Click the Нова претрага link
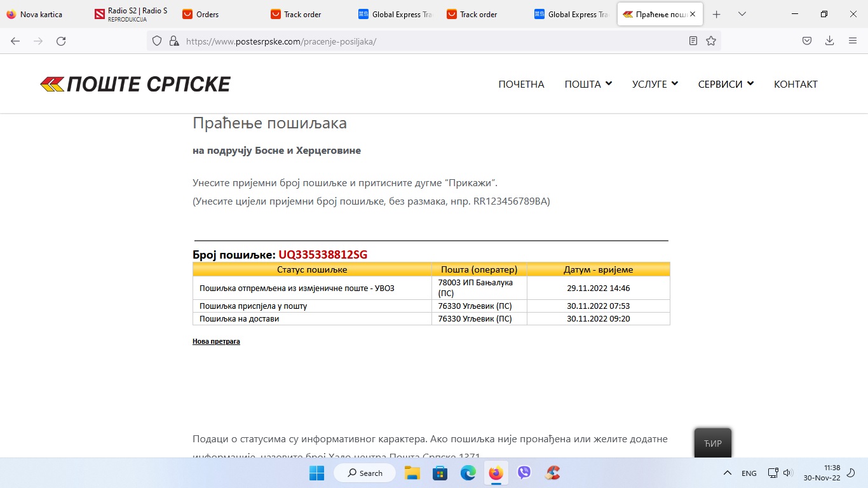Viewport: 868px width, 488px height. (216, 341)
